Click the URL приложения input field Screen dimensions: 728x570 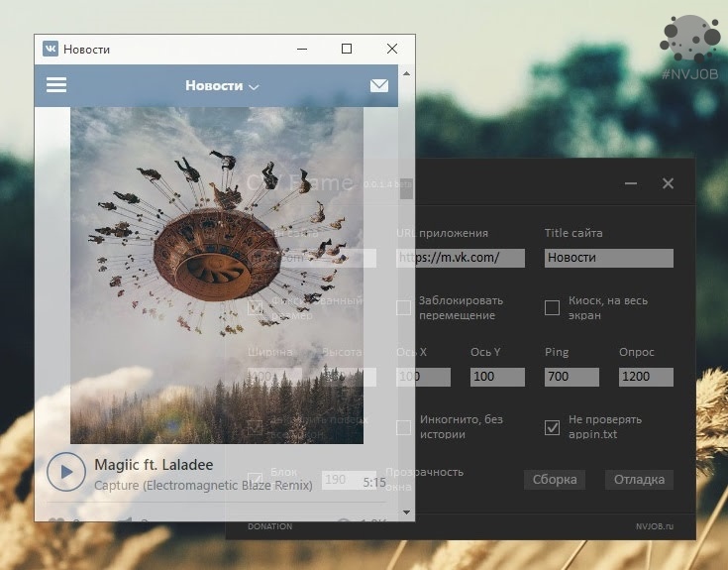(461, 258)
